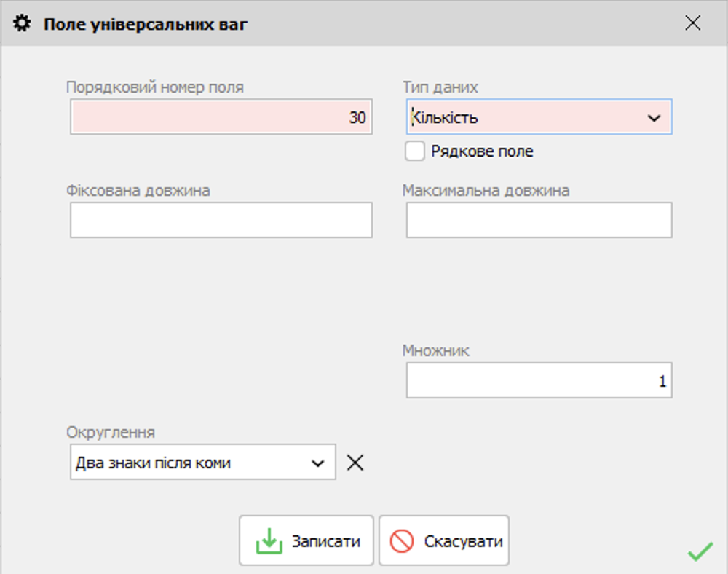Click the green checkmark in the bottom corner

coord(700,551)
